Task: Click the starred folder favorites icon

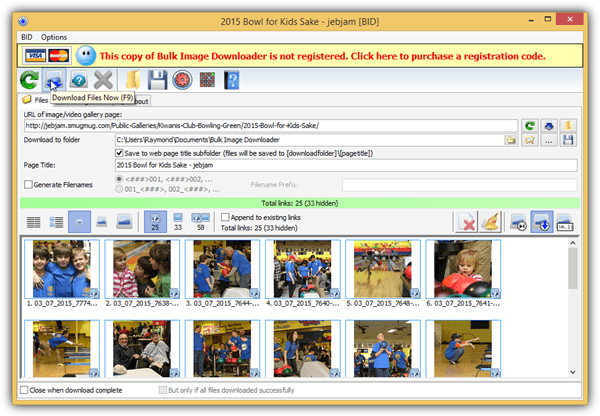Action: coord(530,140)
